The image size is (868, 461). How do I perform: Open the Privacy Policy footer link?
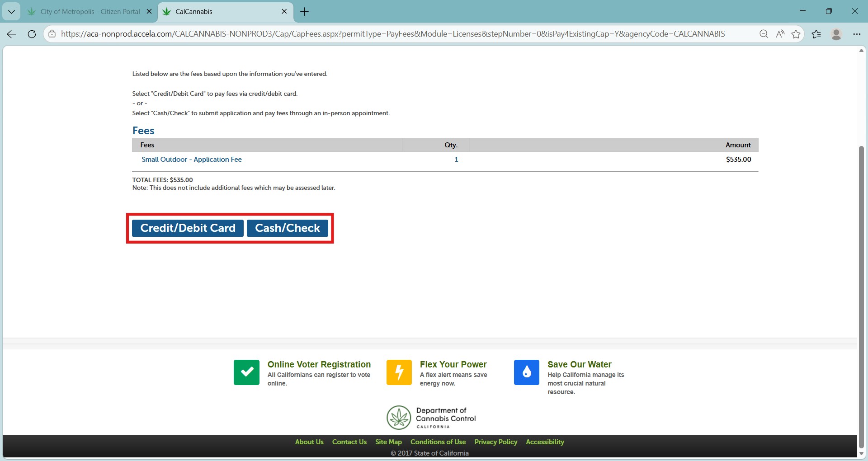496,442
